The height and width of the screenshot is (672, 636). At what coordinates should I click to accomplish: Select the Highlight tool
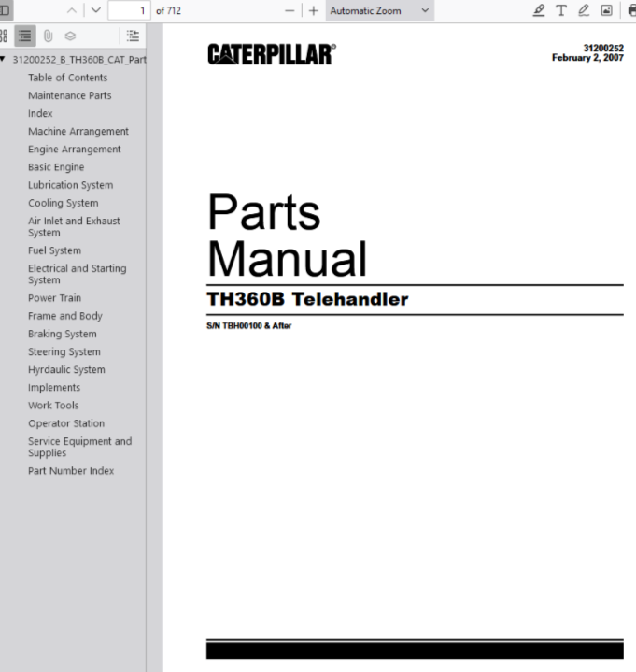coord(539,10)
